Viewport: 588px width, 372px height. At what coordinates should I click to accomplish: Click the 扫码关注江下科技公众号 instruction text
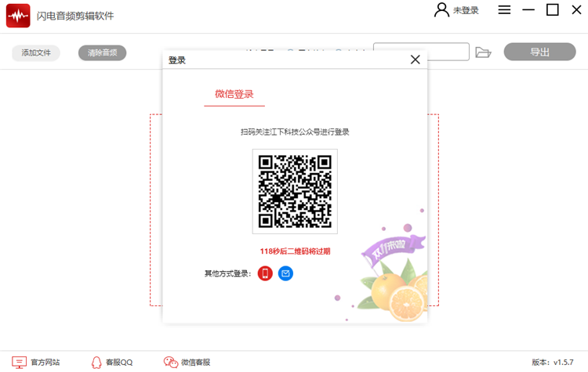[x=295, y=132]
